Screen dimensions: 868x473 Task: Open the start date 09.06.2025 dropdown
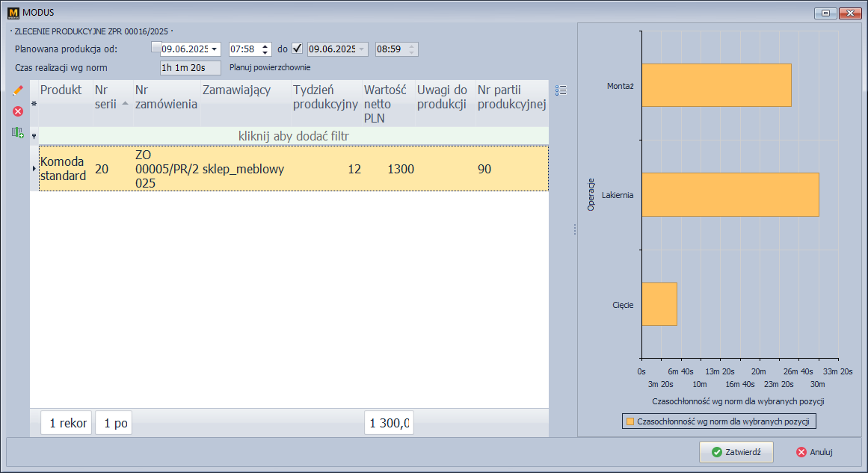(215, 49)
